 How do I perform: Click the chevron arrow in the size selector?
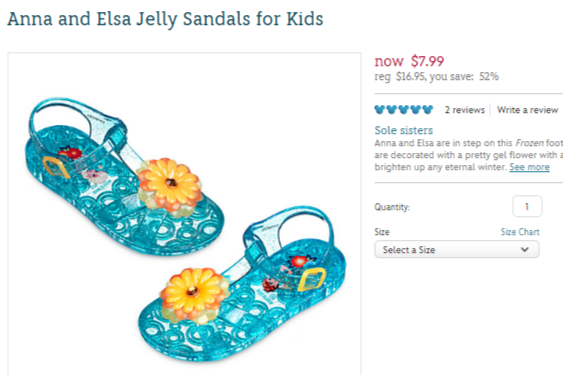(x=525, y=249)
